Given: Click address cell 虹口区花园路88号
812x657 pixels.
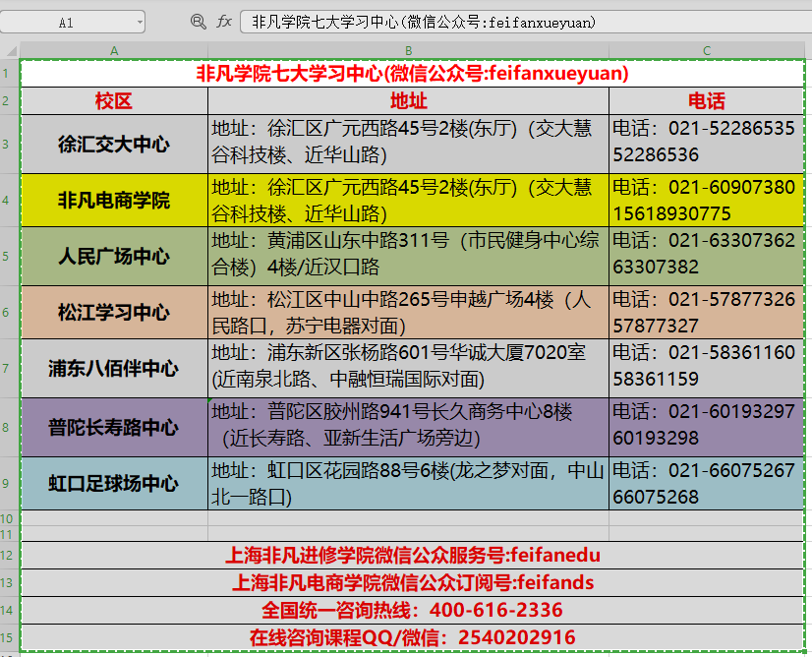Looking at the screenshot, I should coord(408,484).
